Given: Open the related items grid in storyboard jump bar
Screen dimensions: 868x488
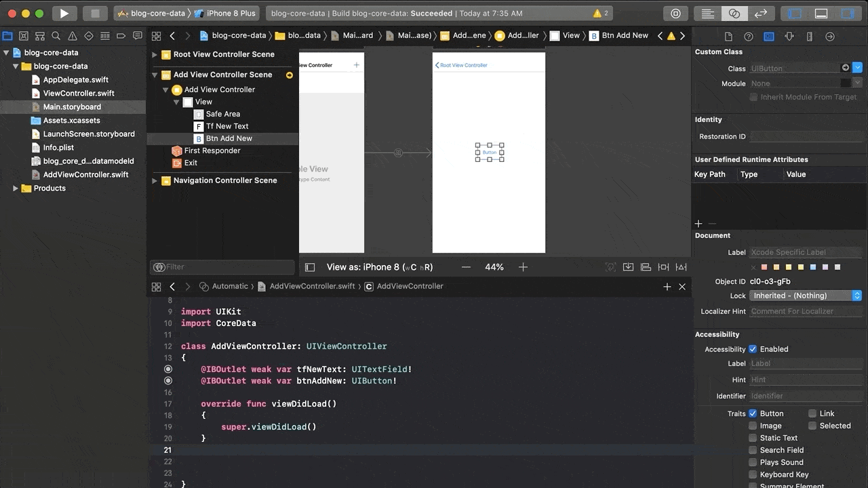Looking at the screenshot, I should click(x=156, y=36).
